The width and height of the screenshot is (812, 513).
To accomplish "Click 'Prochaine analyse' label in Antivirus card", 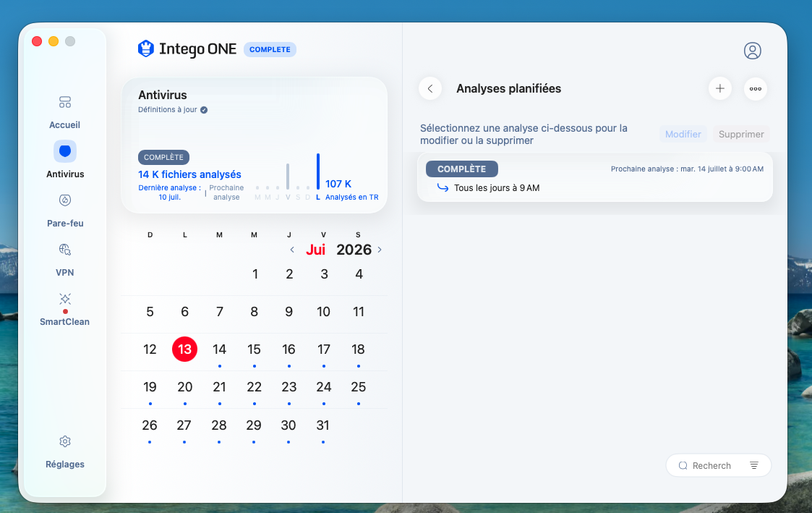I will pos(226,192).
